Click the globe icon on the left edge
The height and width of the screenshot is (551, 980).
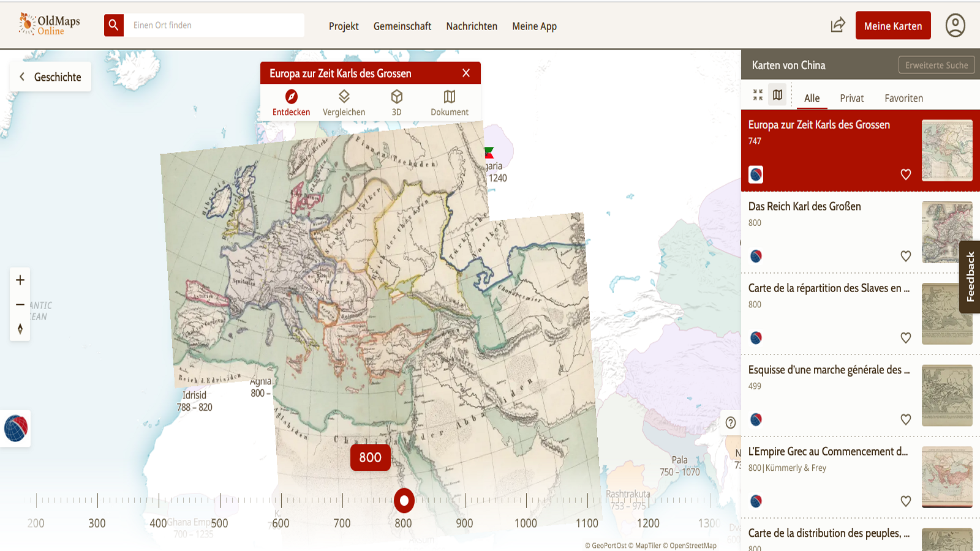click(x=16, y=428)
